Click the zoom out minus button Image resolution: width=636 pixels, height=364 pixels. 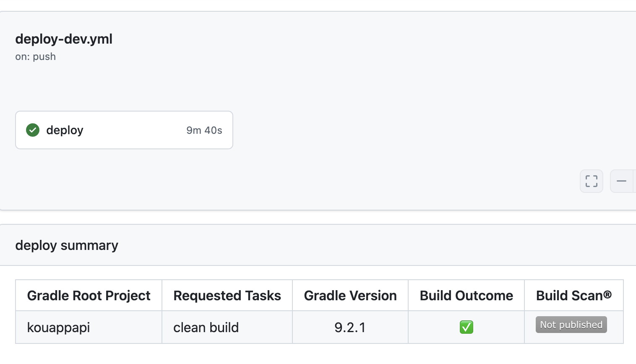pyautogui.click(x=621, y=181)
